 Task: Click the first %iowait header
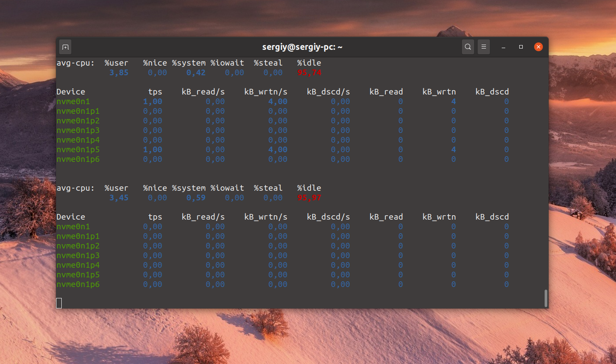227,63
